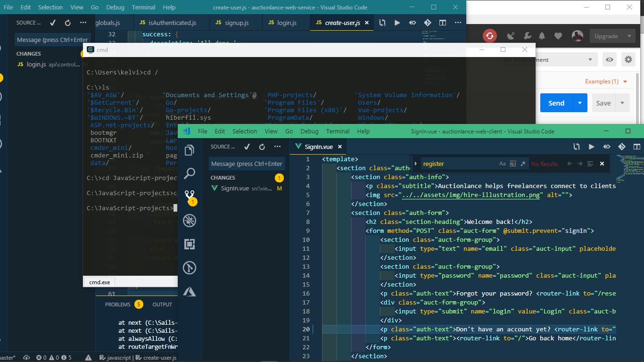Click the Postman heart icon
644x362 pixels.
558,36
